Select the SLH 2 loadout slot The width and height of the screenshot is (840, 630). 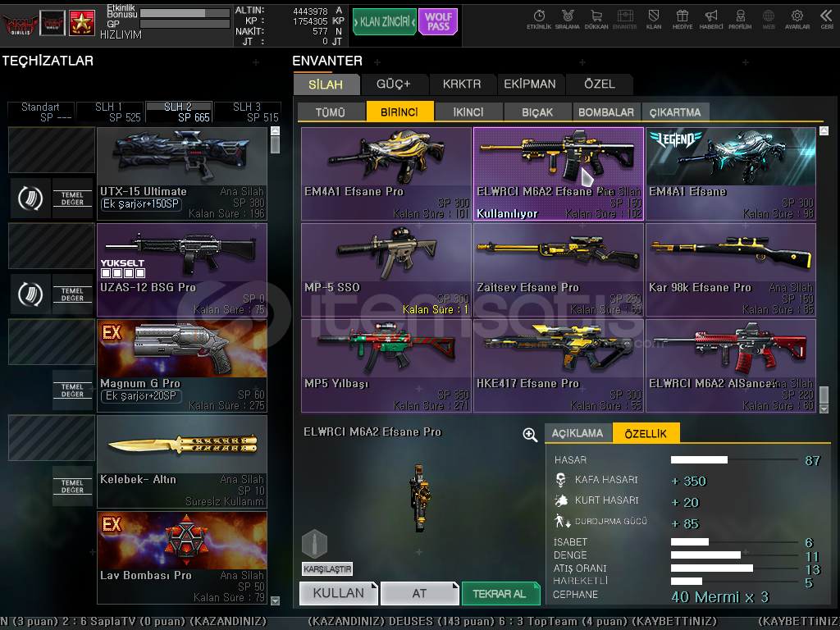pos(179,112)
